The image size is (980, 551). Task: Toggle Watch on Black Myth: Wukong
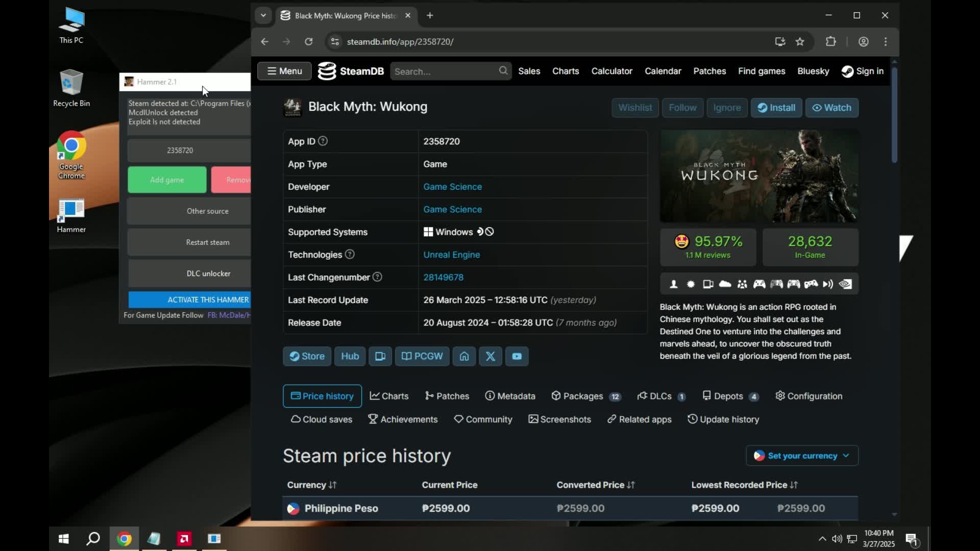(831, 108)
